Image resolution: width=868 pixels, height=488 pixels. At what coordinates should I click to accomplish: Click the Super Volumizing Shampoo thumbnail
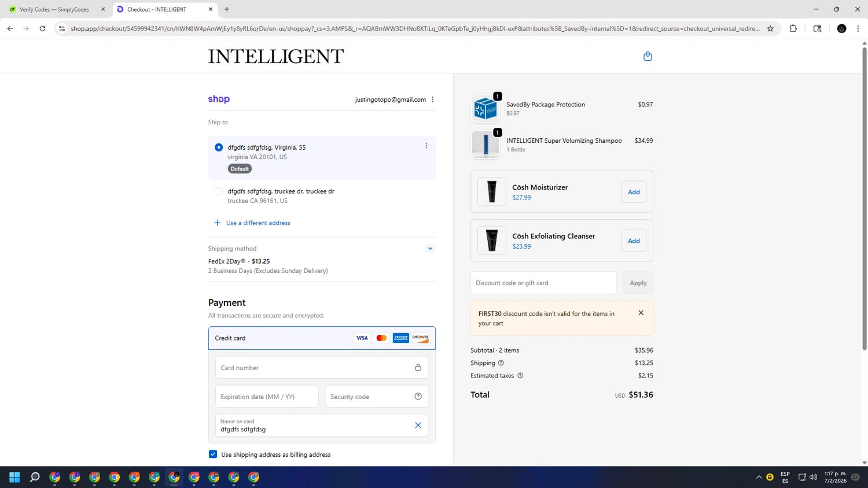click(486, 145)
